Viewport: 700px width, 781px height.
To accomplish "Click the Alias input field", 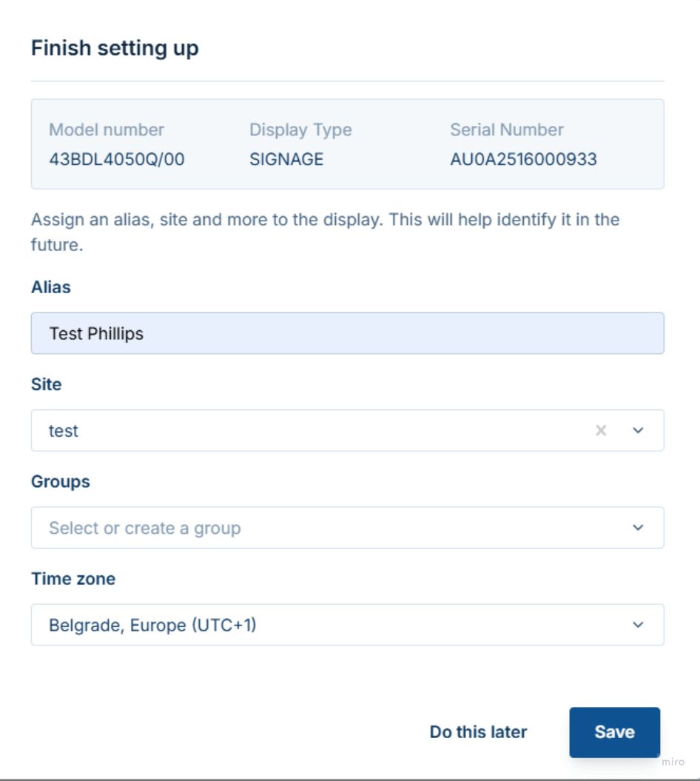I will pos(348,333).
